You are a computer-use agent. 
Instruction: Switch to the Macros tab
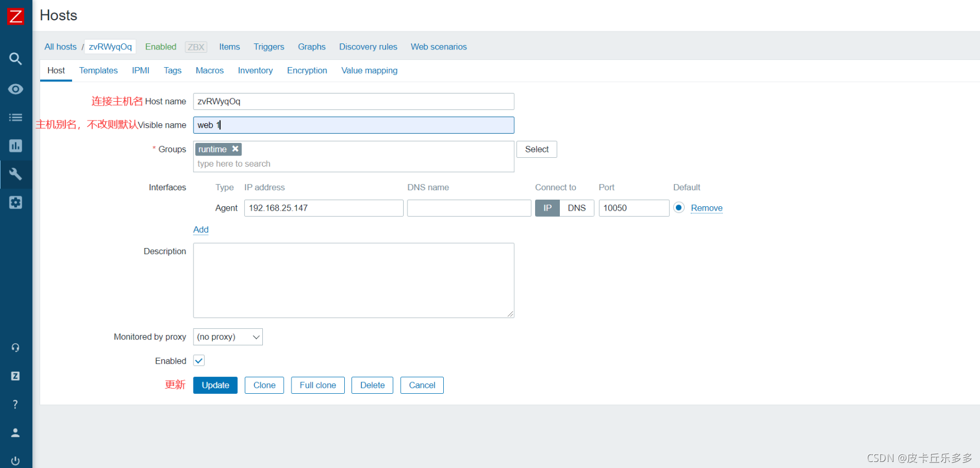click(x=210, y=70)
